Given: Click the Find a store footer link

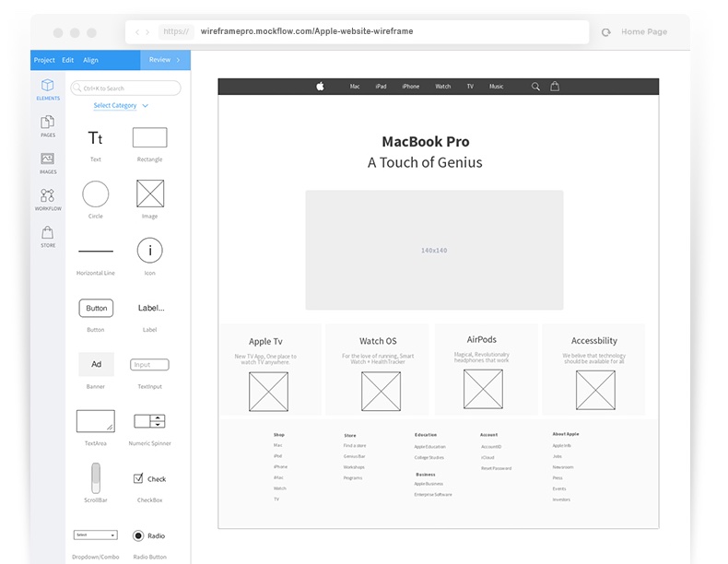Looking at the screenshot, I should pyautogui.click(x=355, y=446).
